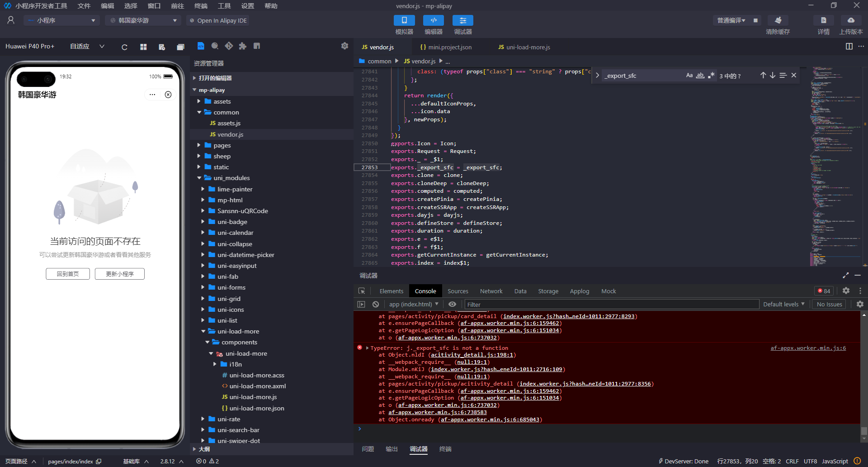
Task: Stop the compile with square button
Action: [x=755, y=20]
